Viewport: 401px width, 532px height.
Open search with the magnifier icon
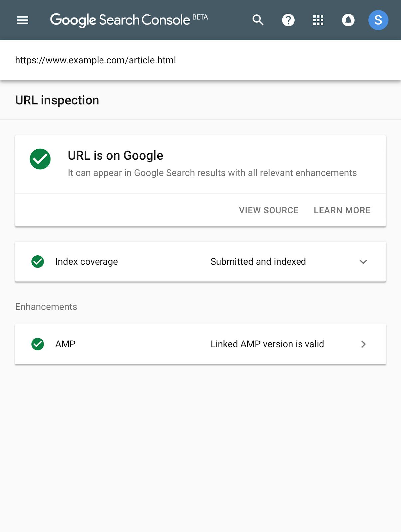pyautogui.click(x=258, y=20)
